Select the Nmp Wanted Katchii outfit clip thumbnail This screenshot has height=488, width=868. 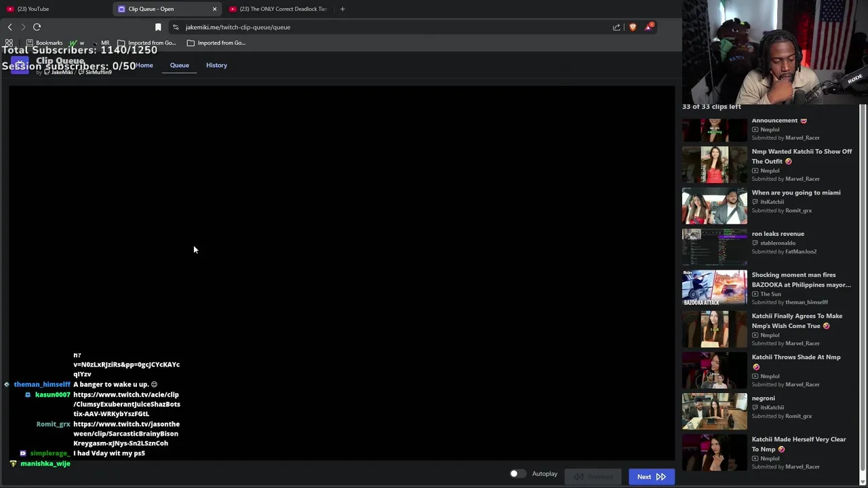(714, 165)
